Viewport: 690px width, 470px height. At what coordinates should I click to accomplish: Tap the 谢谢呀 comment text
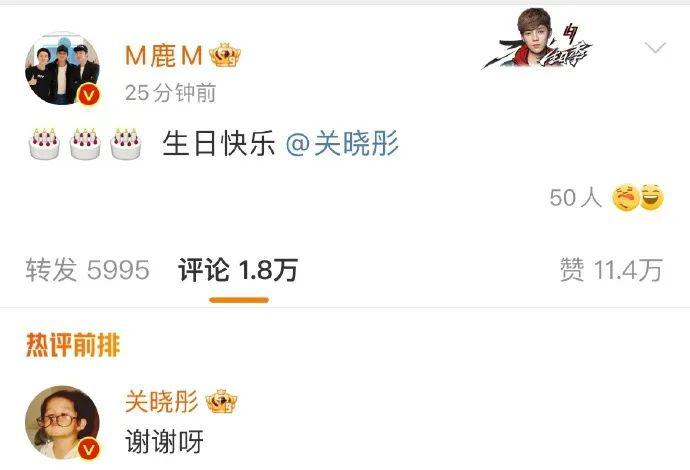point(164,441)
